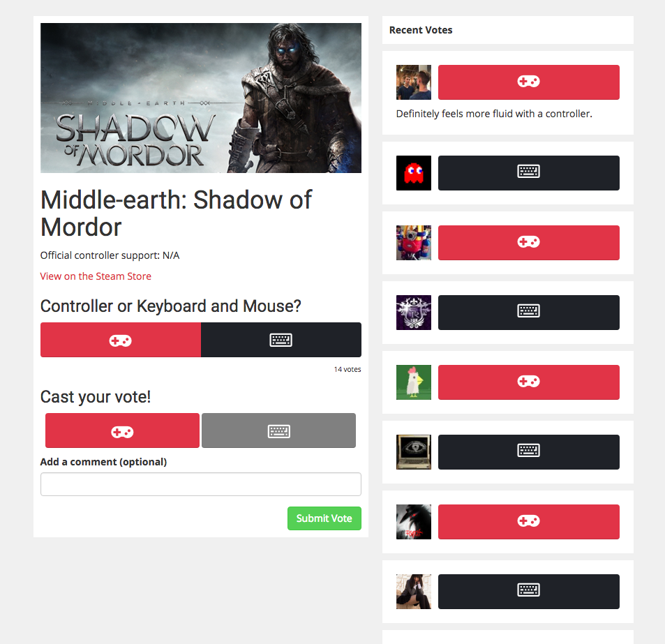Click the Shadow of Mordor banner image
The image size is (665, 644).
tap(201, 98)
